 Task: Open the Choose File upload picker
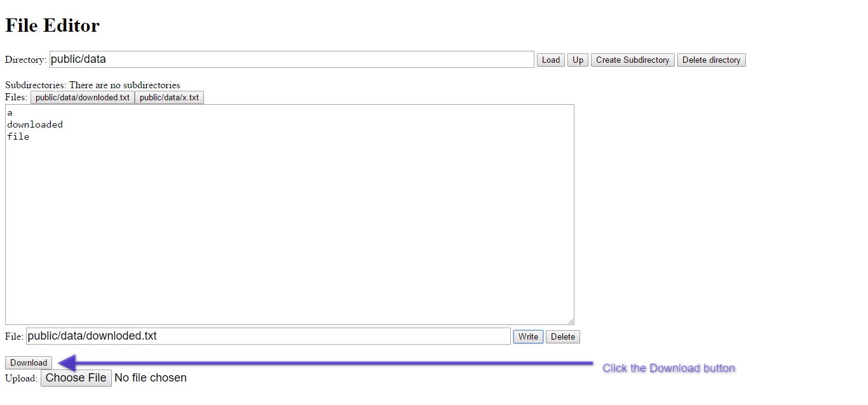(x=76, y=378)
